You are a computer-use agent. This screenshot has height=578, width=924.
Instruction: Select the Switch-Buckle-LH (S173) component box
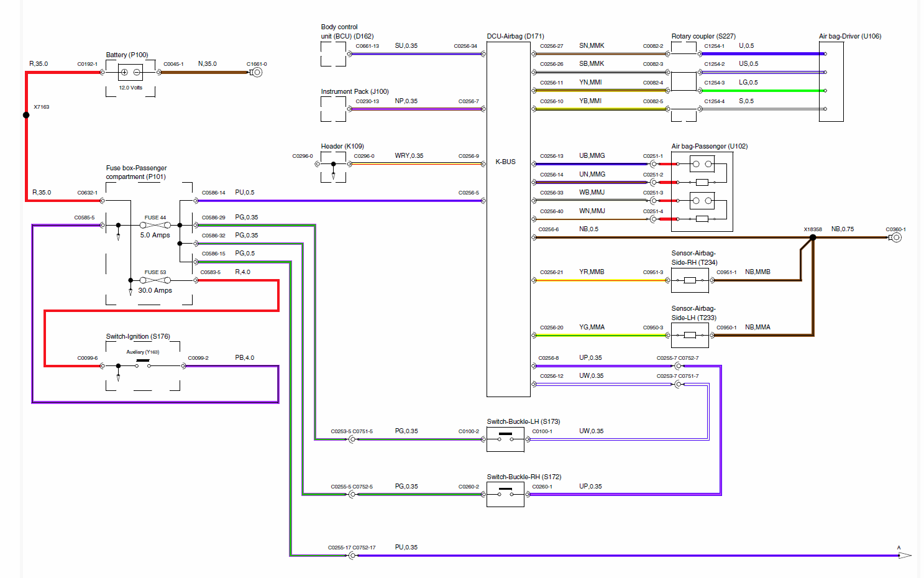505,439
